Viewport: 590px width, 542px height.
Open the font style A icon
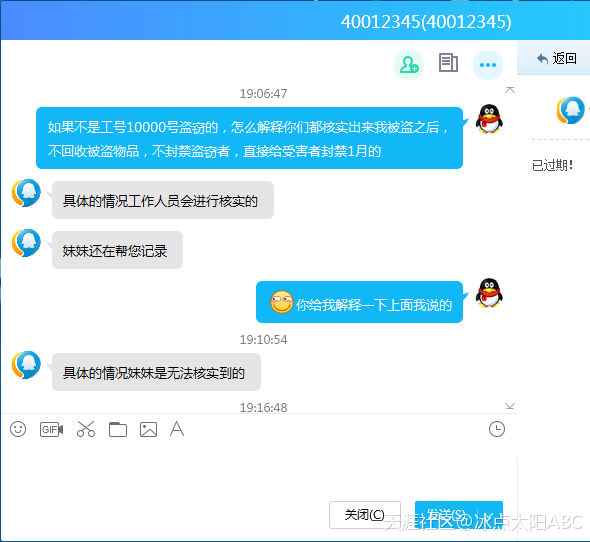(x=177, y=429)
